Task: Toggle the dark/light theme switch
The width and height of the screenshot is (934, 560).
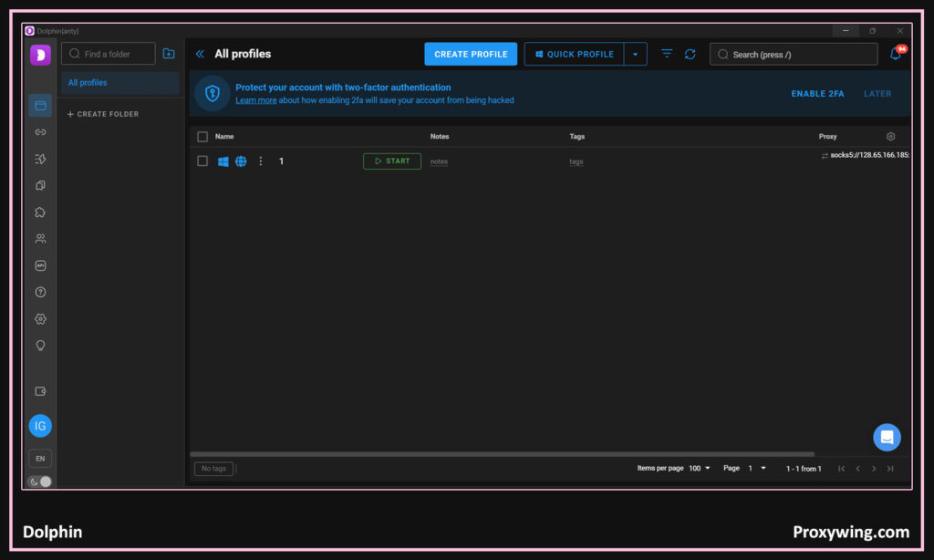Action: (40, 482)
